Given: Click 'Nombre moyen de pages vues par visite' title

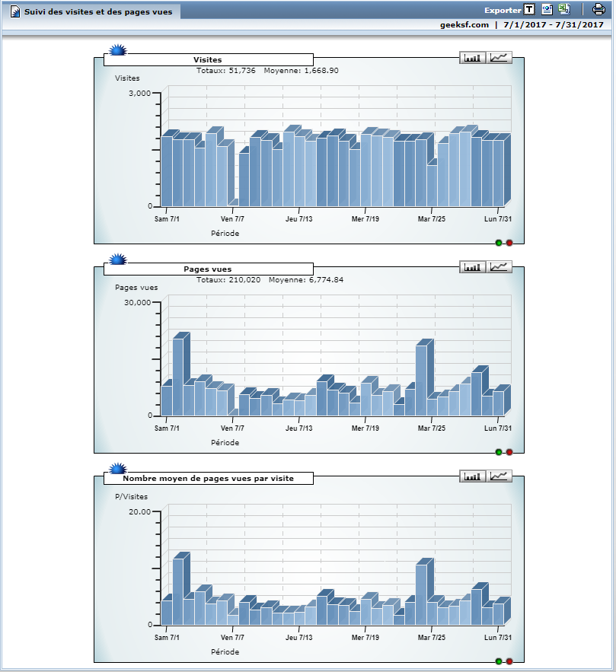Looking at the screenshot, I should click(x=209, y=478).
